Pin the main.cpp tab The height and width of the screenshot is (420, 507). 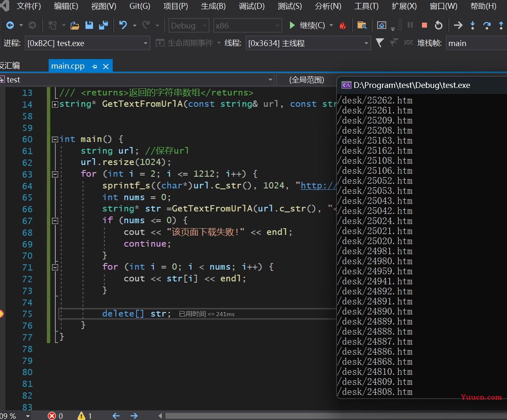(94, 66)
